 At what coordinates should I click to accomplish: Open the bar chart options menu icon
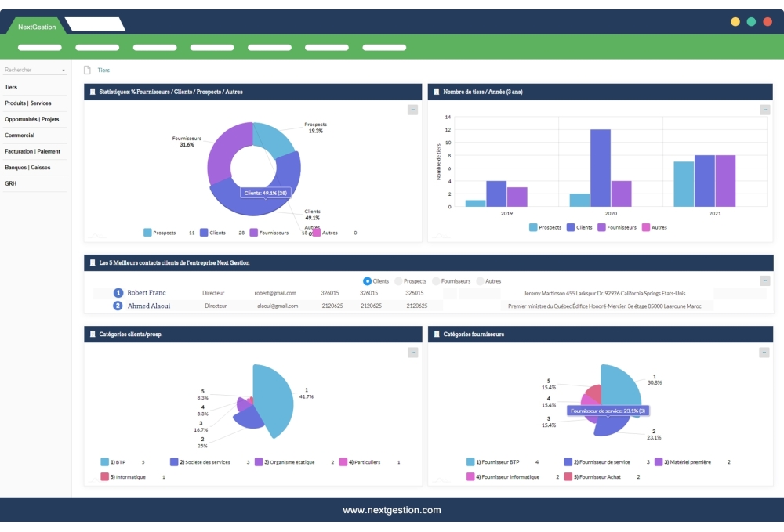(x=764, y=110)
